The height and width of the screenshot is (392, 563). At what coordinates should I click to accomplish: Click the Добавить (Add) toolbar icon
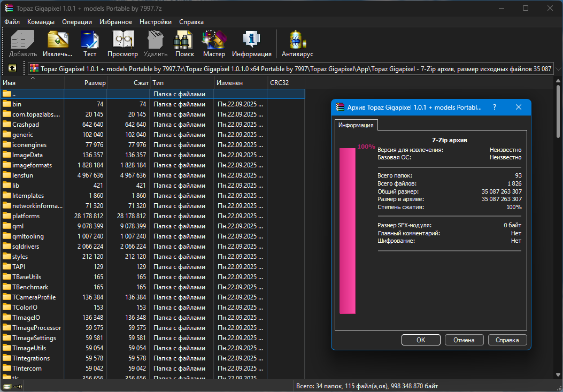[22, 43]
